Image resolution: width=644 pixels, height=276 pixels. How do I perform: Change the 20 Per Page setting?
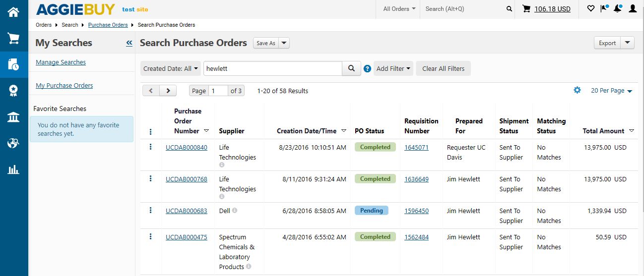(611, 91)
